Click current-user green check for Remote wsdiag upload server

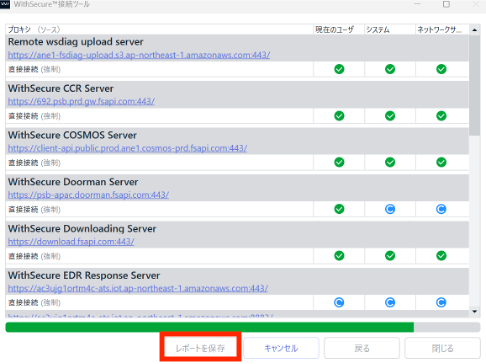[339, 69]
